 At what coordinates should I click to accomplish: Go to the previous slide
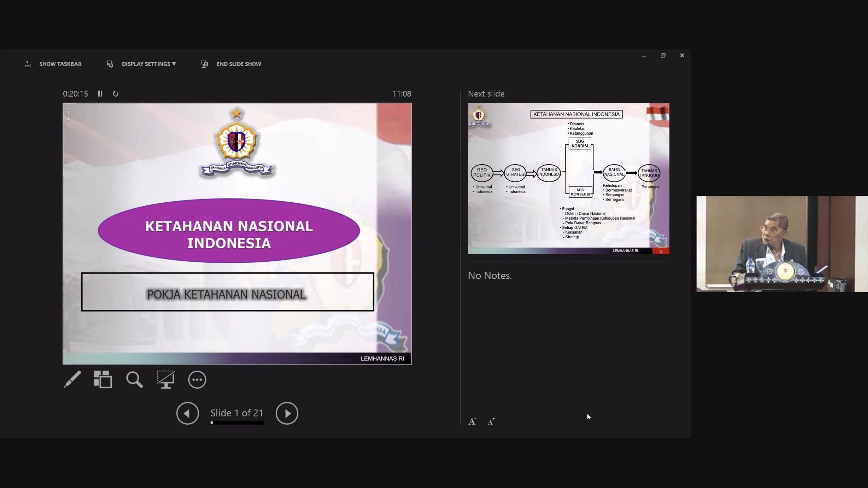(x=188, y=413)
